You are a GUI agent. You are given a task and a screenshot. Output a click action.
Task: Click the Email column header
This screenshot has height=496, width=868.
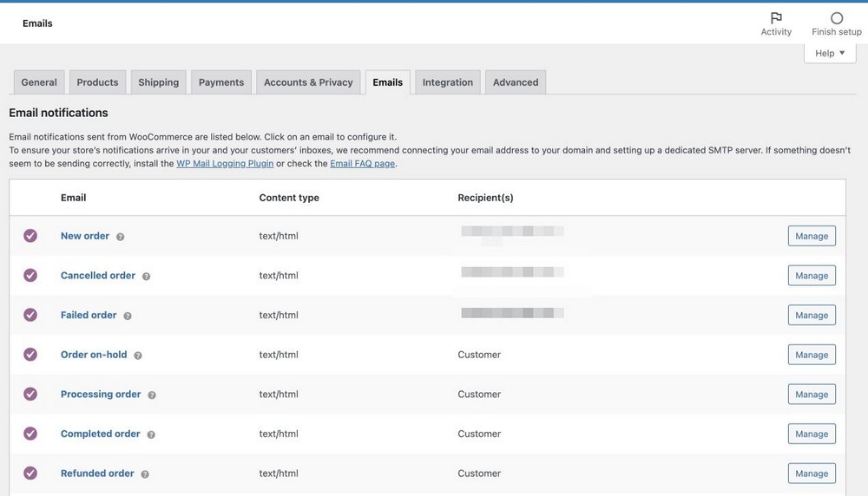tap(73, 198)
